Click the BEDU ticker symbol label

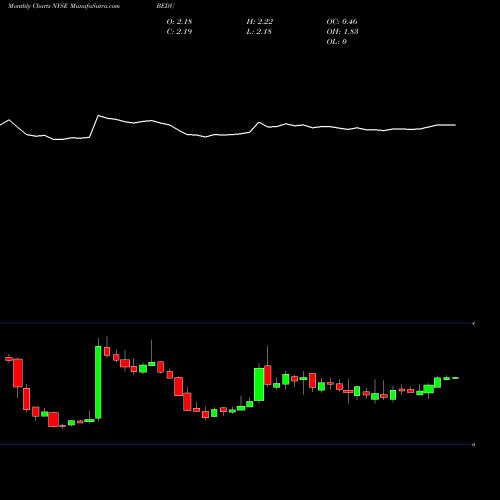[x=165, y=6]
